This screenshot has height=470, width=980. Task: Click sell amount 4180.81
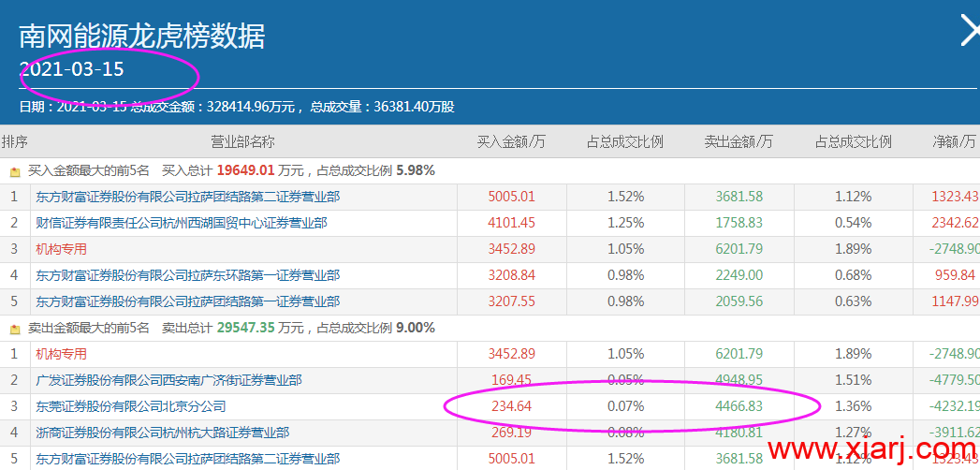point(739,433)
